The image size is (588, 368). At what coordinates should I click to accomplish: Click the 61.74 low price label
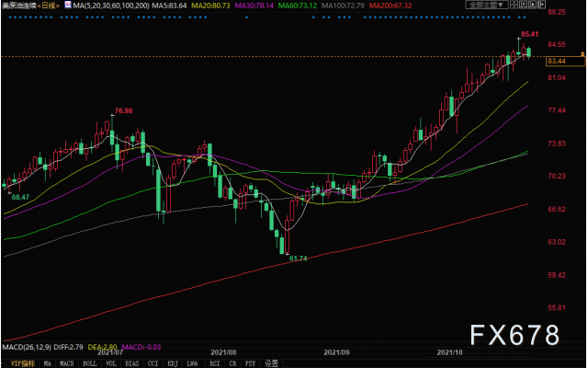click(x=298, y=259)
